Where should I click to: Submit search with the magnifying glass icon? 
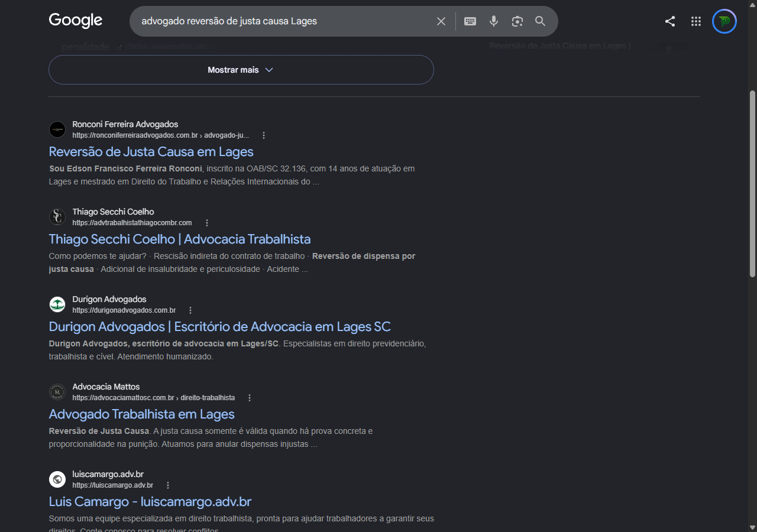click(541, 21)
